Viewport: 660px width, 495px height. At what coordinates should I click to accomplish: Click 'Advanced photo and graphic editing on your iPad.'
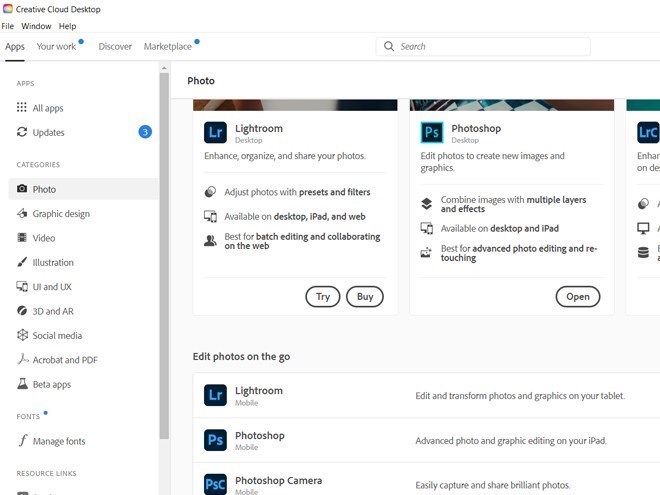[x=511, y=441]
